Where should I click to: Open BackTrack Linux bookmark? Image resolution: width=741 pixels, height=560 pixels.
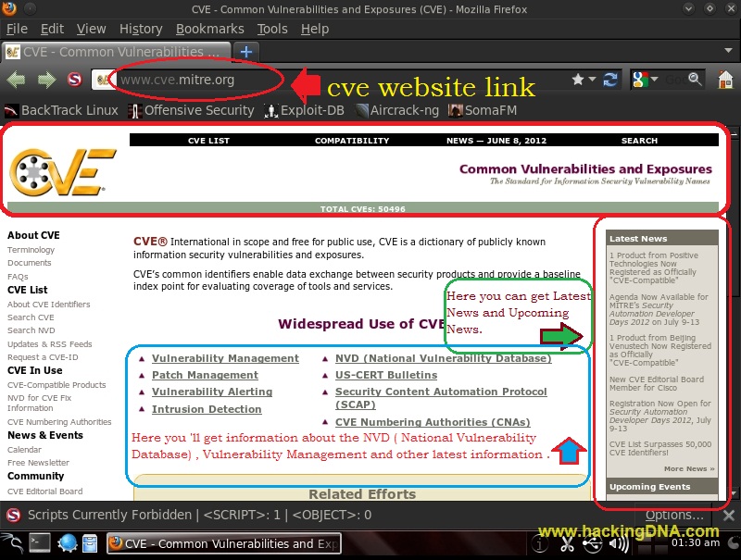point(61,110)
